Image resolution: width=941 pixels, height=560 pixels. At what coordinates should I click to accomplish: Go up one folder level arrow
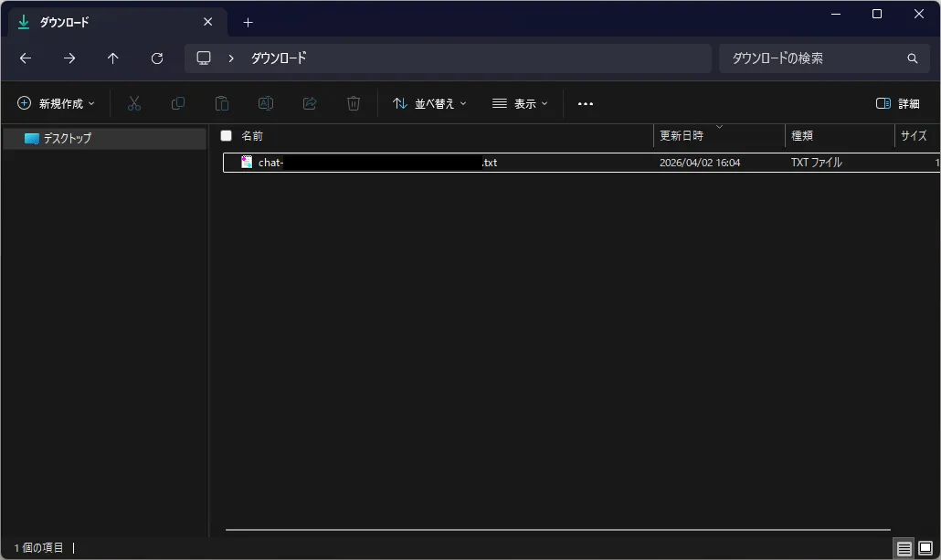tap(112, 58)
